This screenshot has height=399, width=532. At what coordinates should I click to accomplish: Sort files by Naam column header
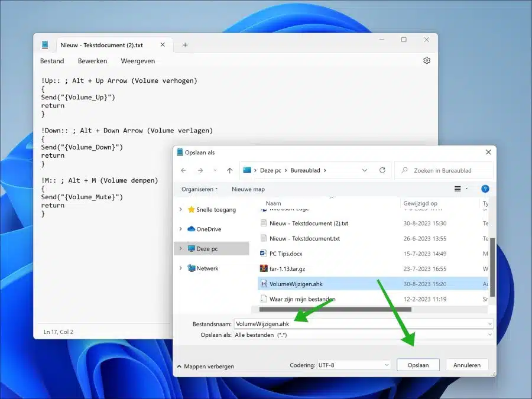(274, 203)
